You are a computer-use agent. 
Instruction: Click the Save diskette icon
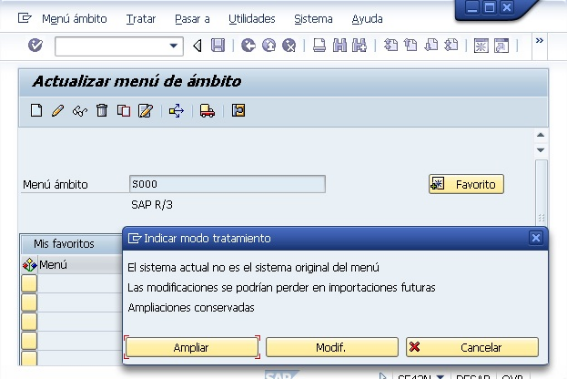218,46
